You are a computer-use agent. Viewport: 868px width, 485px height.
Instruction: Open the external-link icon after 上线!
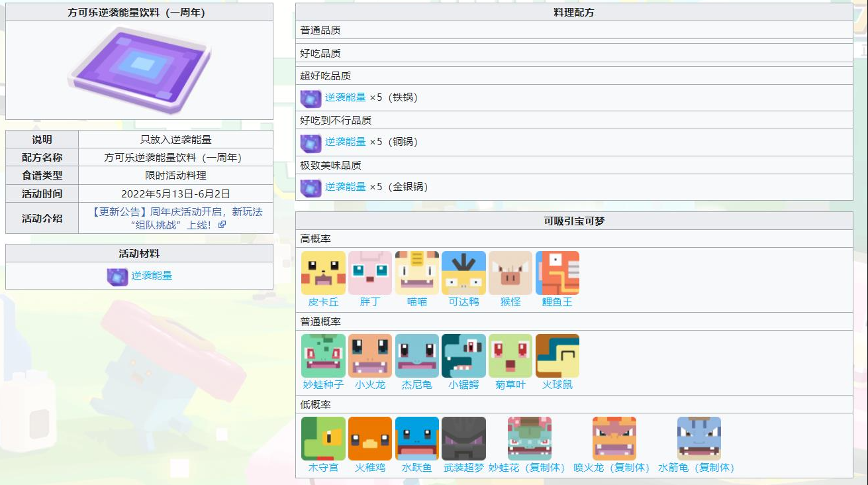pos(222,225)
